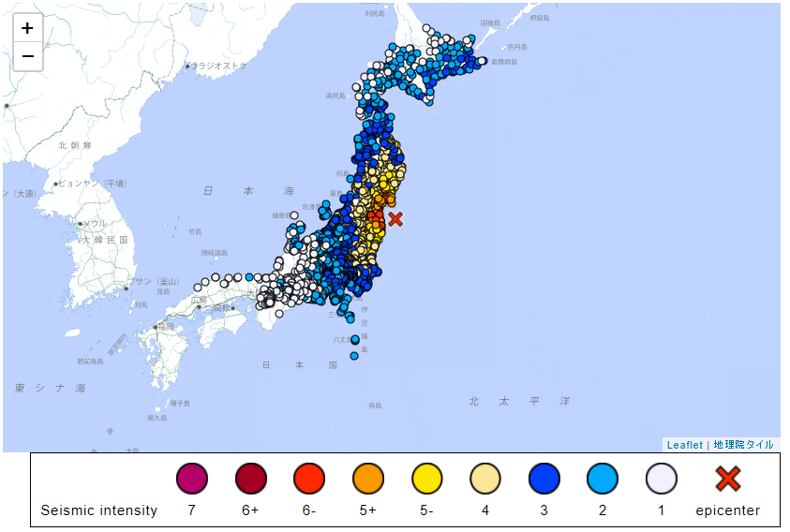Click the zoom in plus button
This screenshot has width=790, height=532.
tap(27, 28)
